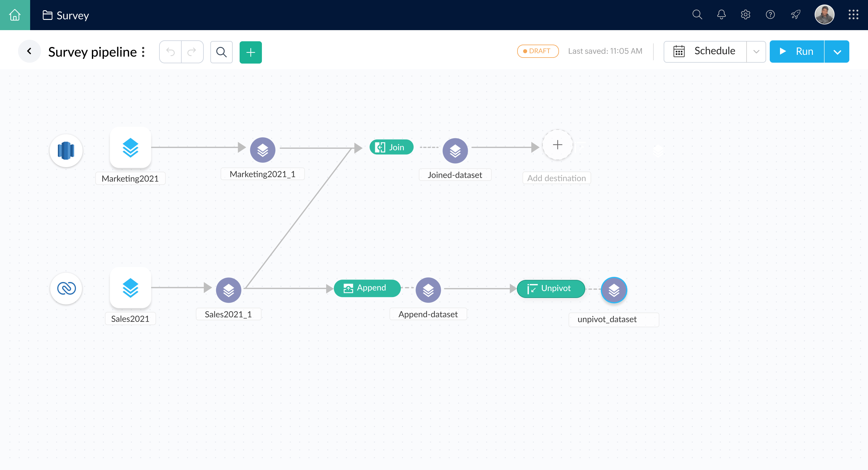Open the Schedule dropdown chevron

(x=756, y=52)
